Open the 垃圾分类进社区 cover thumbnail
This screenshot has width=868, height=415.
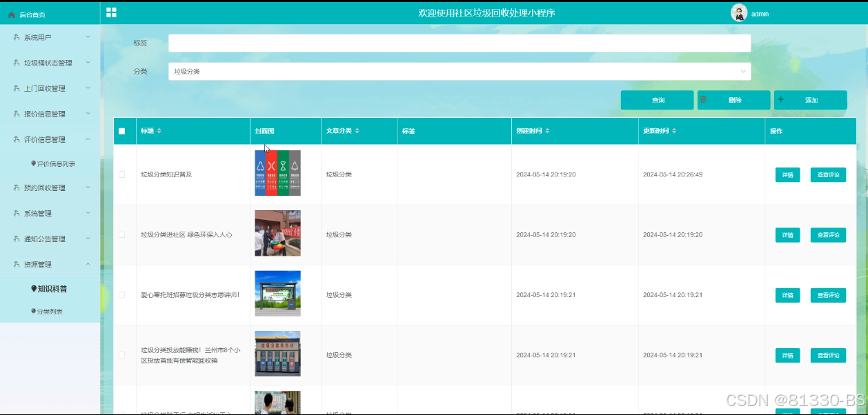277,233
